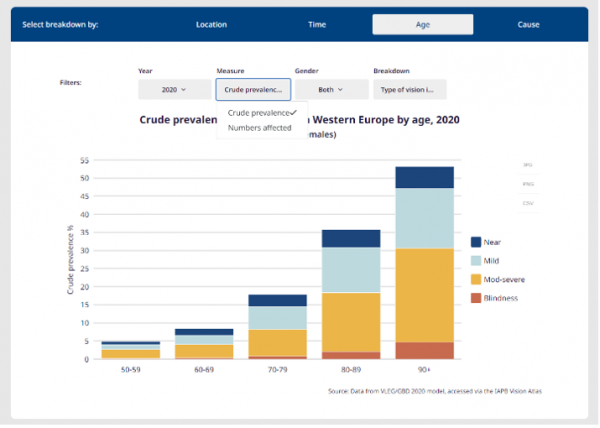The width and height of the screenshot is (600, 428).
Task: Click the 90+ Mod-severe bar segment
Action: click(424, 295)
